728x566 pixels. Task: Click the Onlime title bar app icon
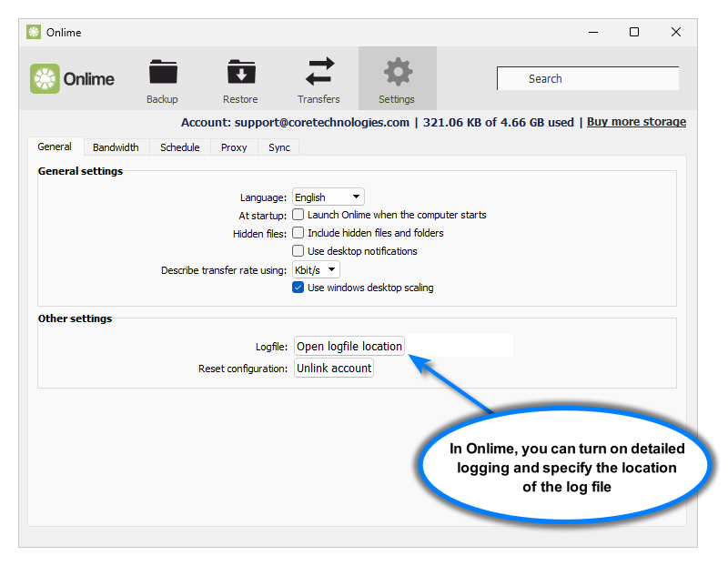(34, 32)
